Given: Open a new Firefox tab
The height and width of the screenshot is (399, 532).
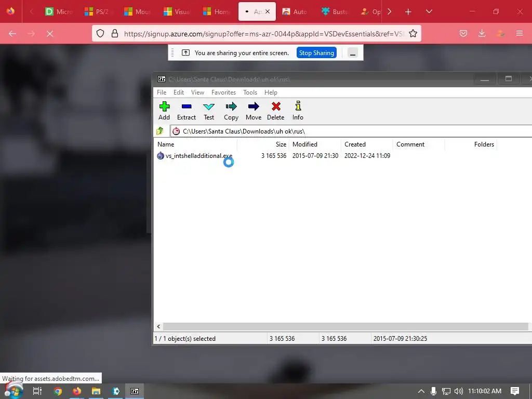Looking at the screenshot, I should [408, 12].
